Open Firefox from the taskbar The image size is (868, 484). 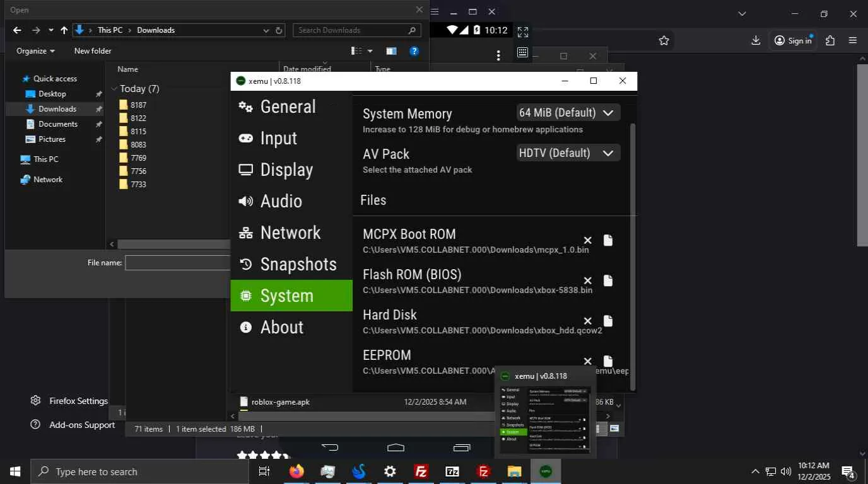point(296,471)
